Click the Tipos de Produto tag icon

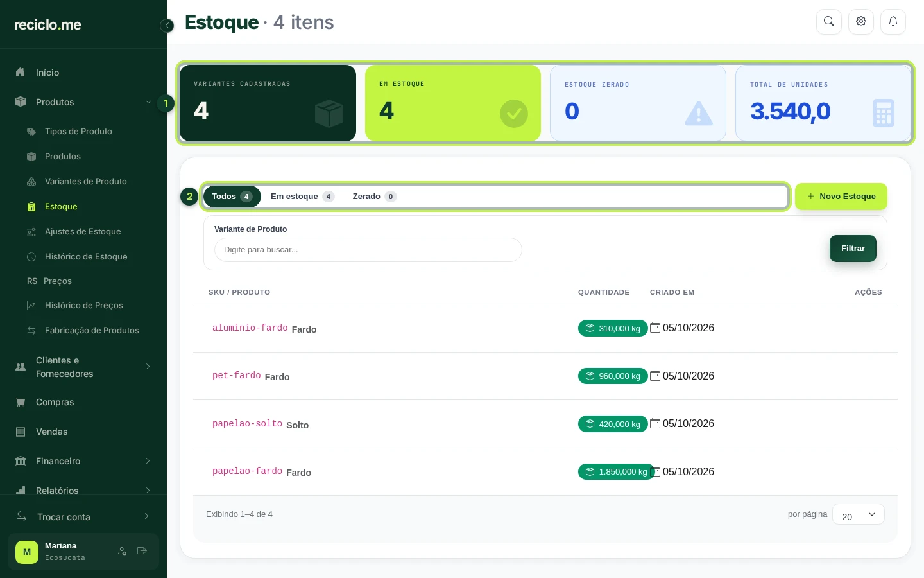pyautogui.click(x=31, y=132)
